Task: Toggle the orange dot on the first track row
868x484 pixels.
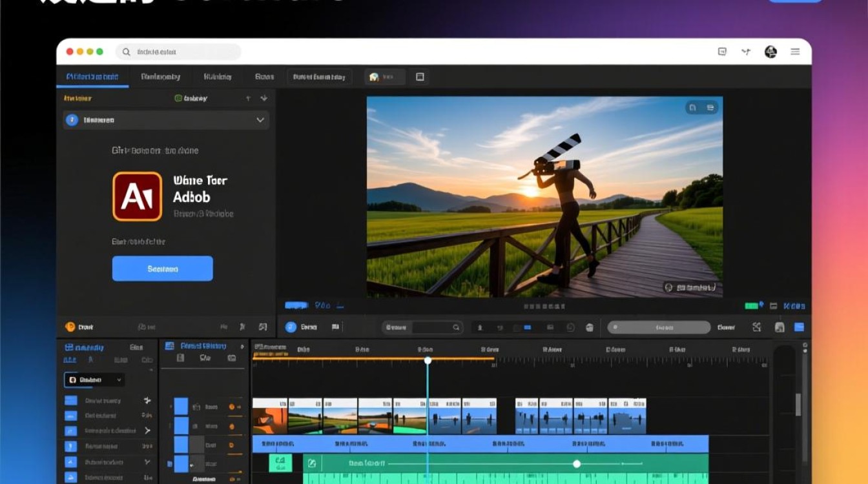Action: tap(232, 407)
